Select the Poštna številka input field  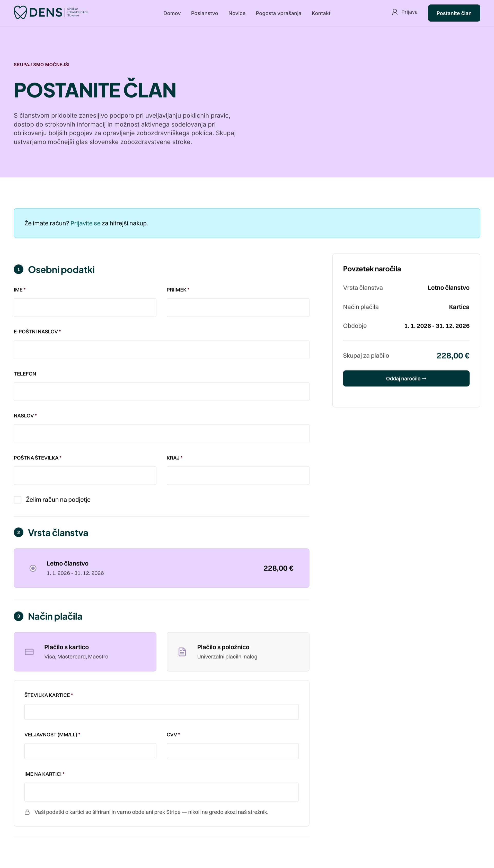(85, 476)
